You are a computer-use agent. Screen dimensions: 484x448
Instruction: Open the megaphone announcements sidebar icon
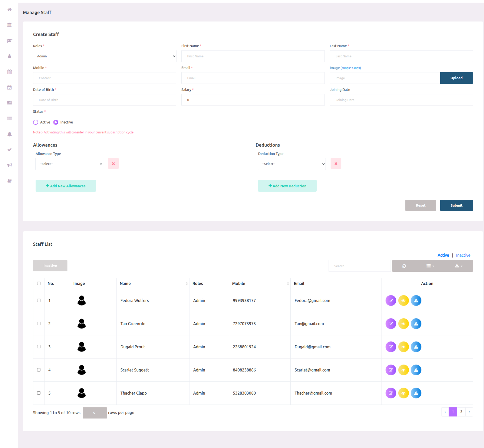click(x=9, y=165)
